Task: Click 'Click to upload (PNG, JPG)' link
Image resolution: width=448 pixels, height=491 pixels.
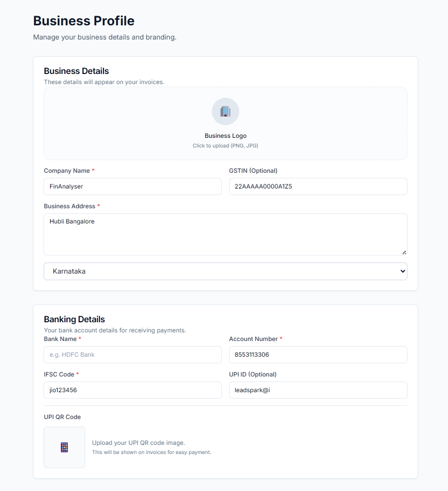Action: click(225, 145)
